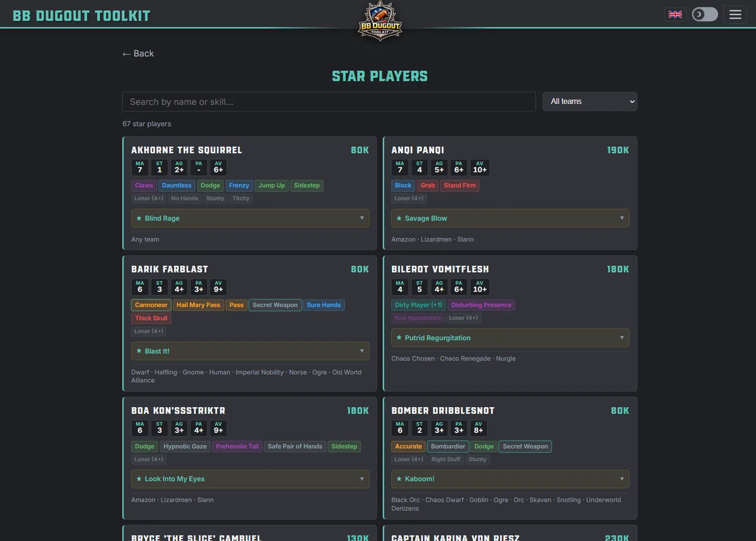This screenshot has width=756, height=541.
Task: Open the UK flag language selector
Action: coord(675,14)
